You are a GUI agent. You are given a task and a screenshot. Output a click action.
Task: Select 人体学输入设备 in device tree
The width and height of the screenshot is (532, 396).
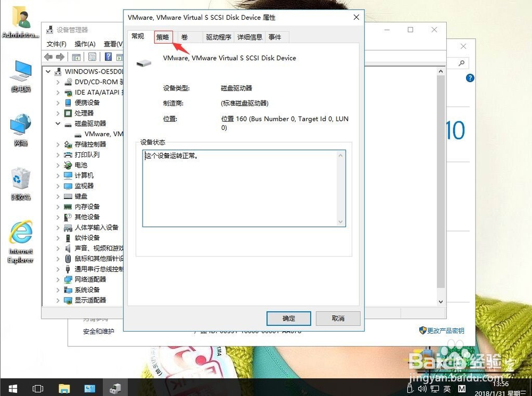97,227
